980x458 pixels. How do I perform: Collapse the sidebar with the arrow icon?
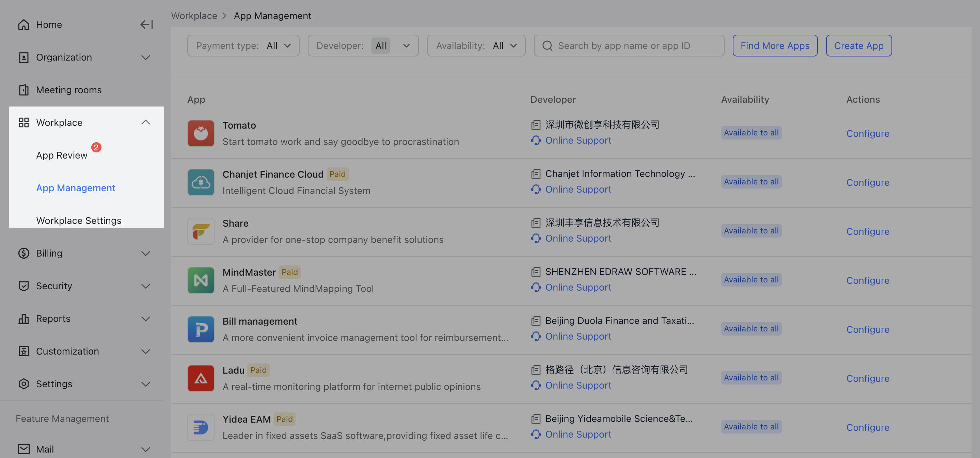point(146,25)
